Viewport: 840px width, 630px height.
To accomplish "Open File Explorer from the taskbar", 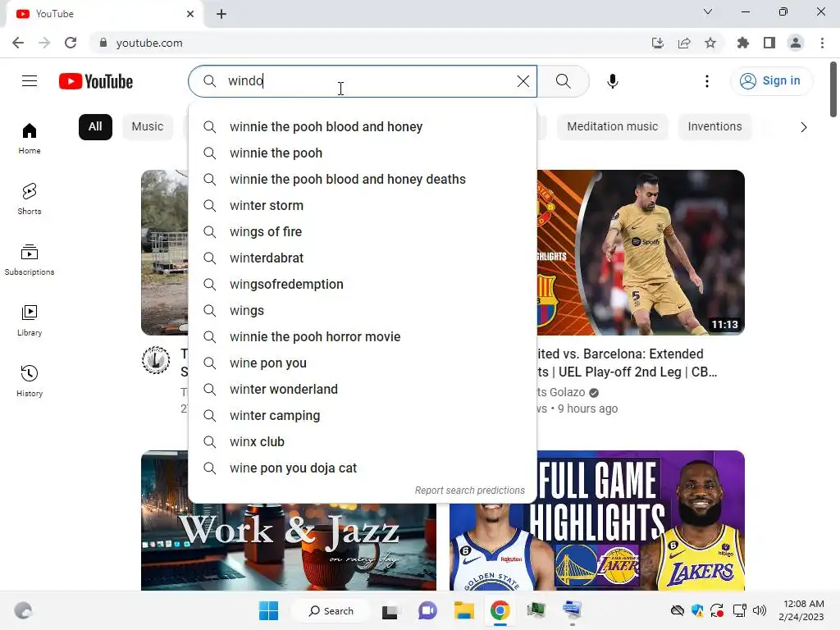I will (464, 610).
